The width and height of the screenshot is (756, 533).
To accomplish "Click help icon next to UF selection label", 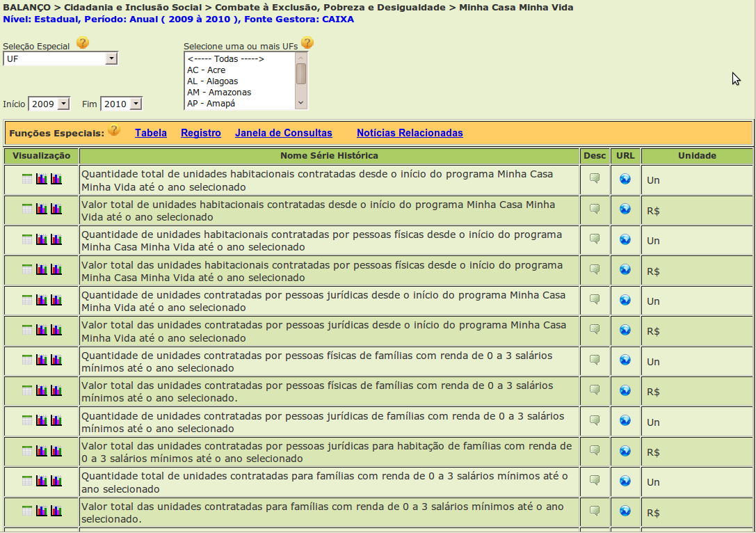I will pyautogui.click(x=307, y=43).
